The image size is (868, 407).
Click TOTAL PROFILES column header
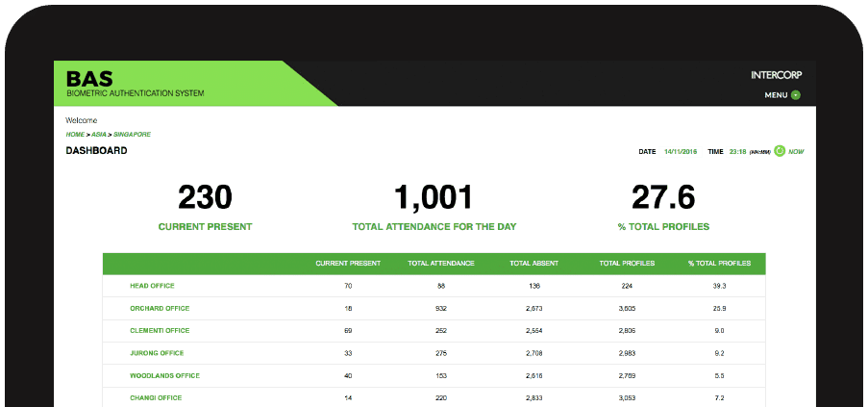coord(627,264)
